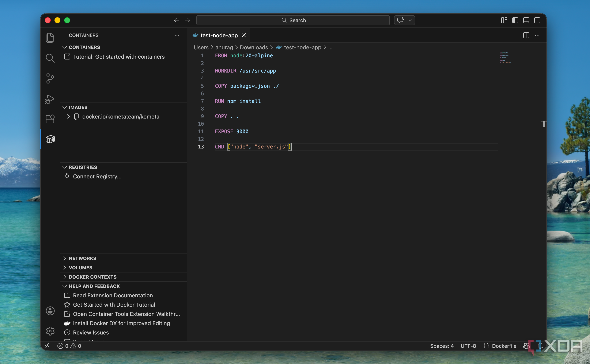Click anurag in the breadcrumb
This screenshot has width=590, height=364.
tap(224, 47)
